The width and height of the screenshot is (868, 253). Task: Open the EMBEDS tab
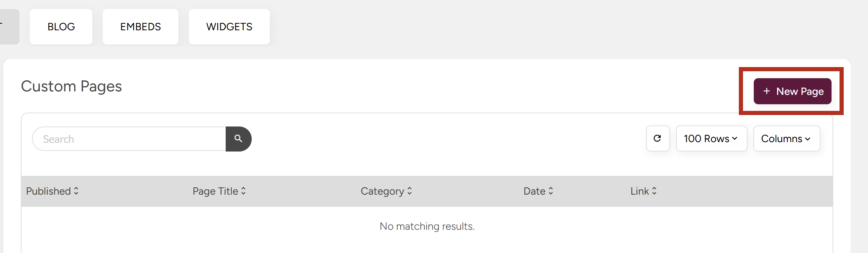coord(141,27)
